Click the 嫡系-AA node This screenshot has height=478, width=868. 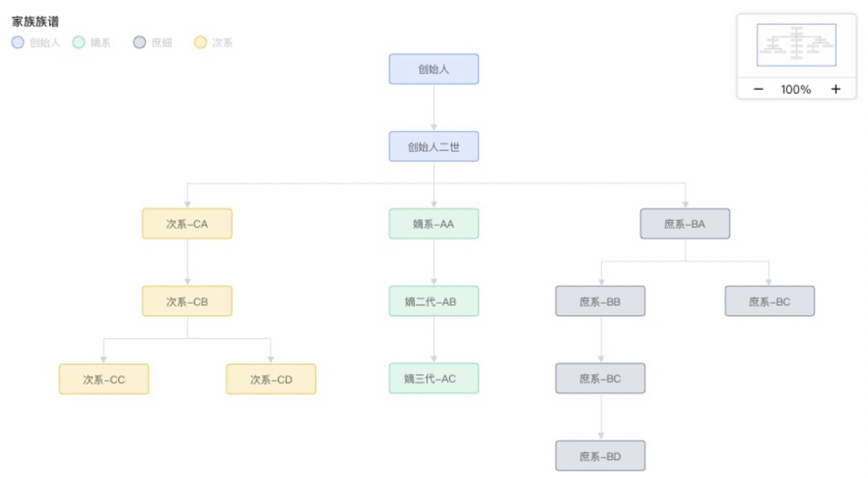pyautogui.click(x=434, y=224)
